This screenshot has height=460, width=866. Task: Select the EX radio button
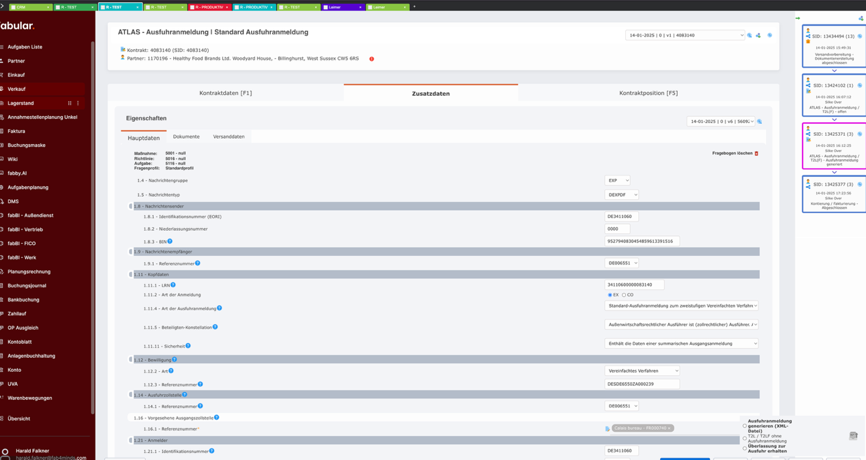(610, 295)
